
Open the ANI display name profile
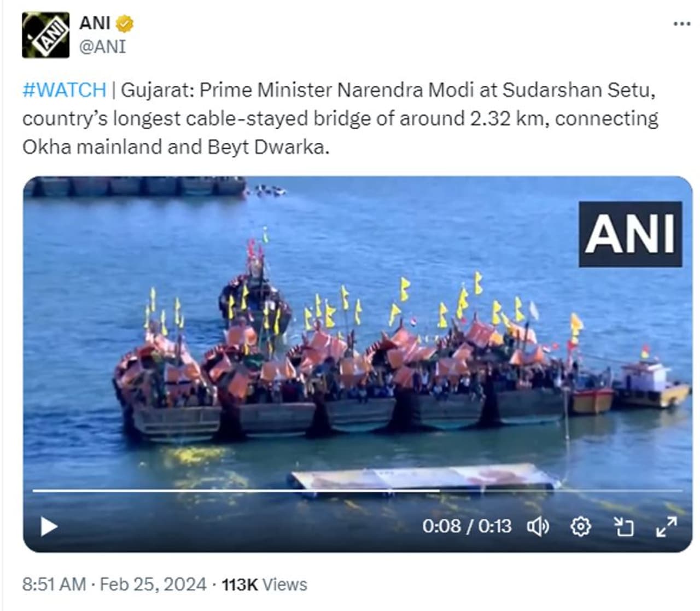pos(95,24)
